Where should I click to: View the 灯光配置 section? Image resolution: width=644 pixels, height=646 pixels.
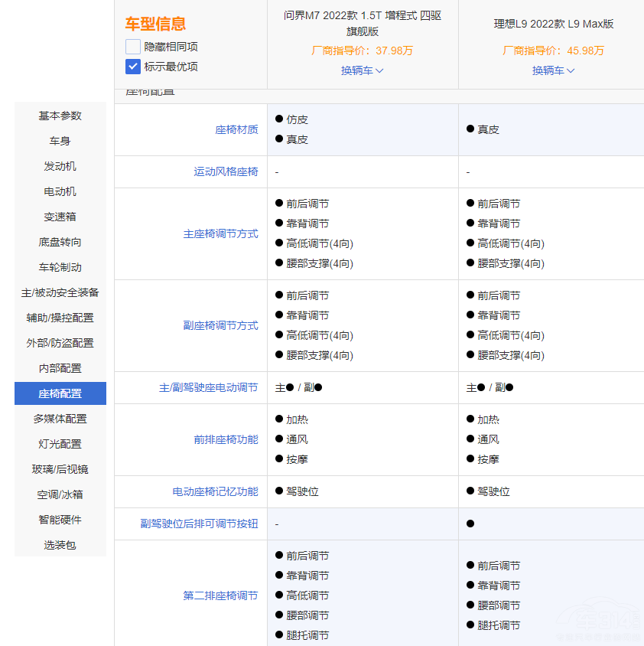(x=60, y=443)
